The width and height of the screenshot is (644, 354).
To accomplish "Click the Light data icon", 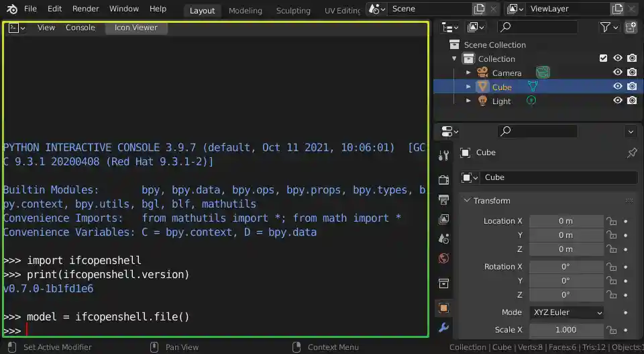I will (x=531, y=100).
